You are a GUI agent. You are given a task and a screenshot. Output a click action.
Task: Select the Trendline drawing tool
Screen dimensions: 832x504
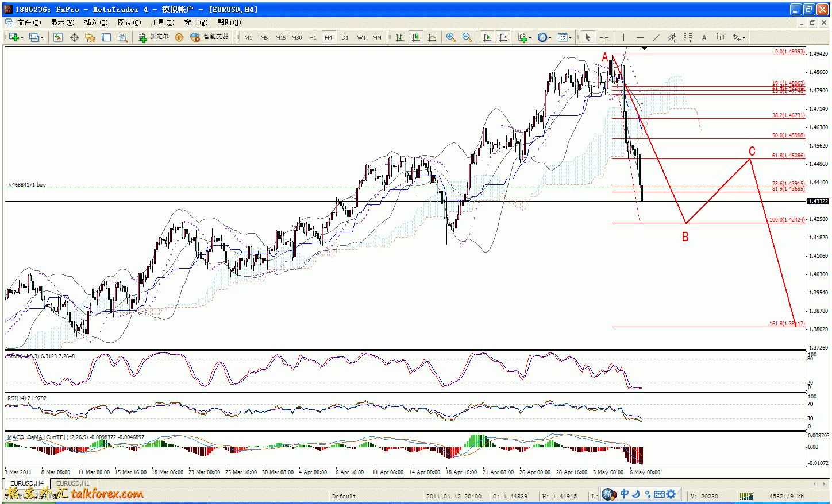tap(656, 37)
